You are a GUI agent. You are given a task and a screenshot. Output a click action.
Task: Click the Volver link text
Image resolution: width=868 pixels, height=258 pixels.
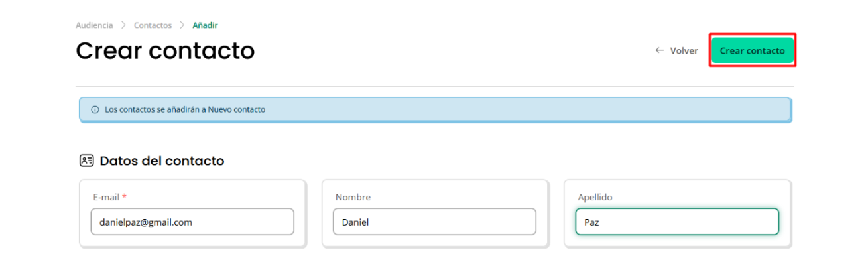click(684, 50)
